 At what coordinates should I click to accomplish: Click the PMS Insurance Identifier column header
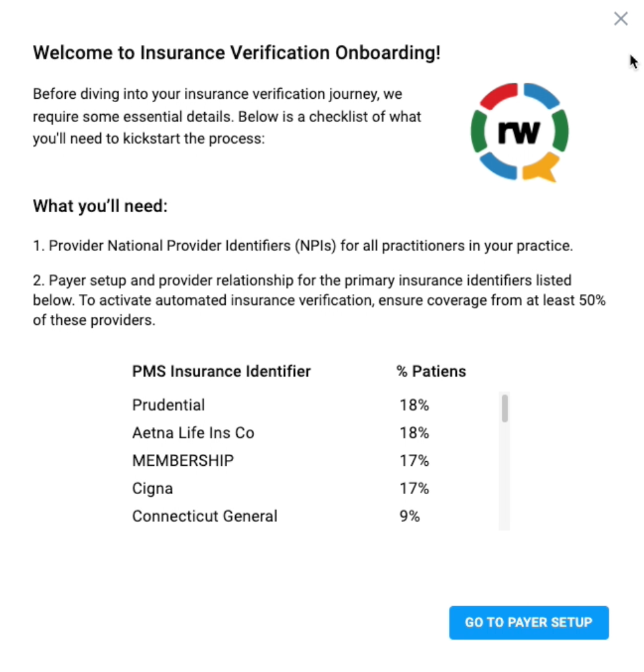(221, 371)
